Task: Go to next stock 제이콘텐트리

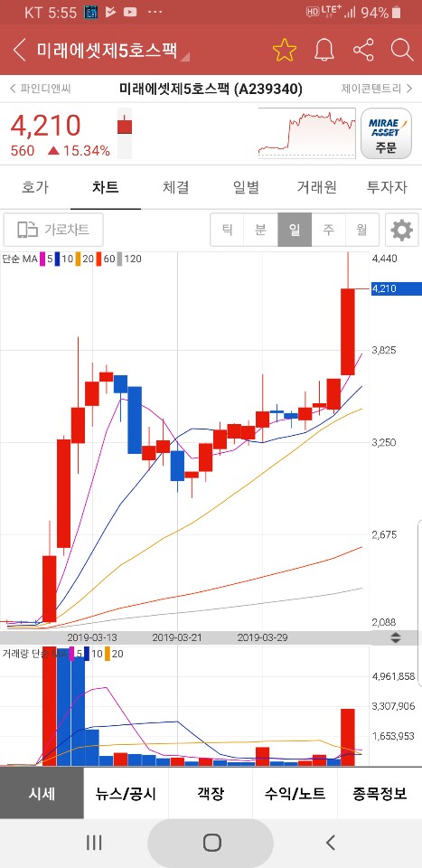Action: coord(377,89)
